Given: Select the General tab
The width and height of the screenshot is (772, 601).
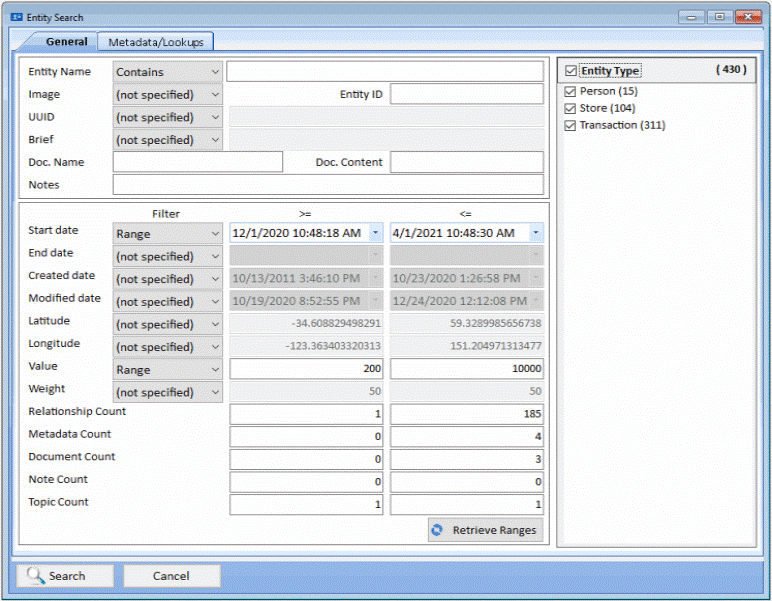Looking at the screenshot, I should click(66, 42).
